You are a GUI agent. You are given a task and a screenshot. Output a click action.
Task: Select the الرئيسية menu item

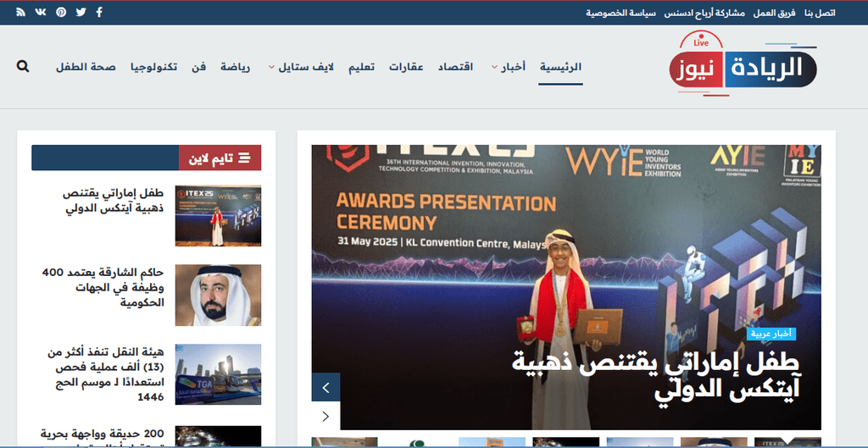561,68
